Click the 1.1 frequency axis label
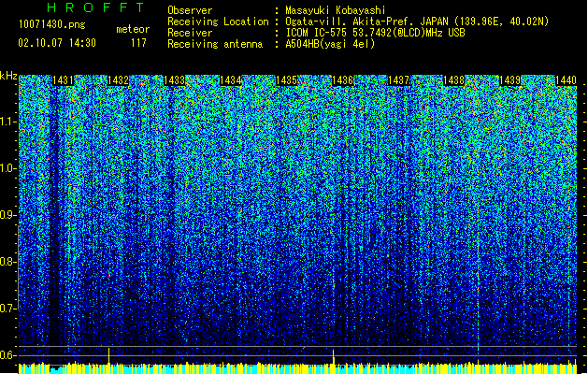 tap(7, 122)
